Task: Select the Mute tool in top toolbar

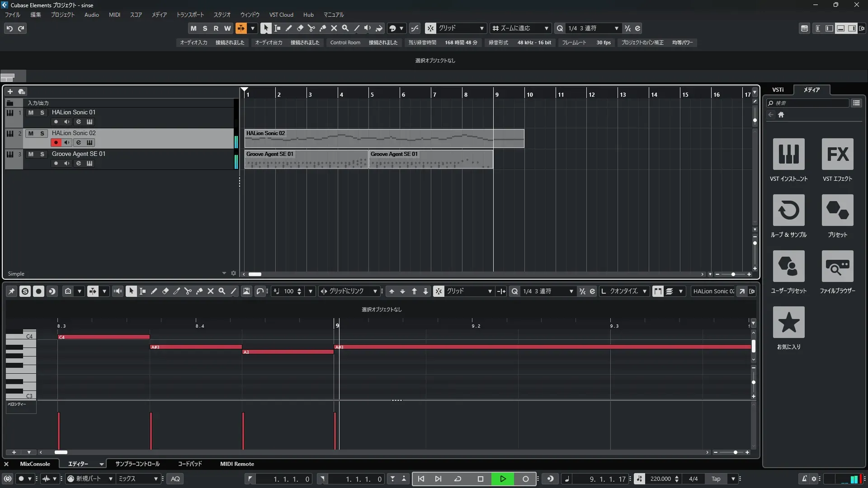Action: (x=334, y=28)
